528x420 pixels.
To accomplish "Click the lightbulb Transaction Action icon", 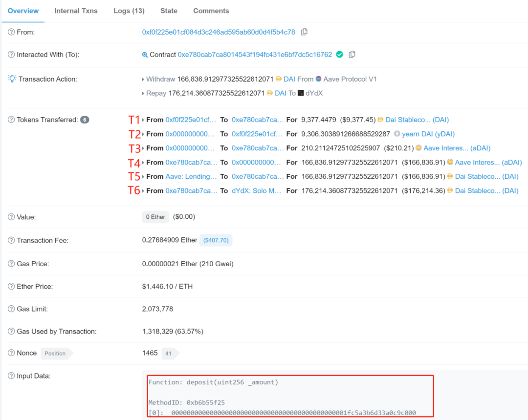I will [12, 79].
